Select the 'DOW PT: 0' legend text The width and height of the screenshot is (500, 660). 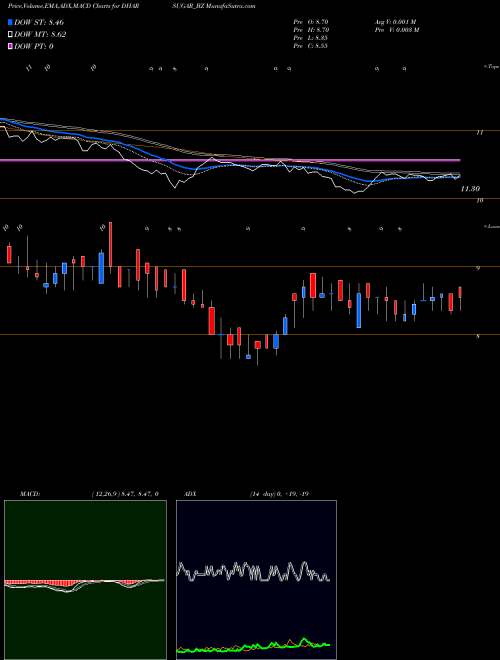point(34,47)
